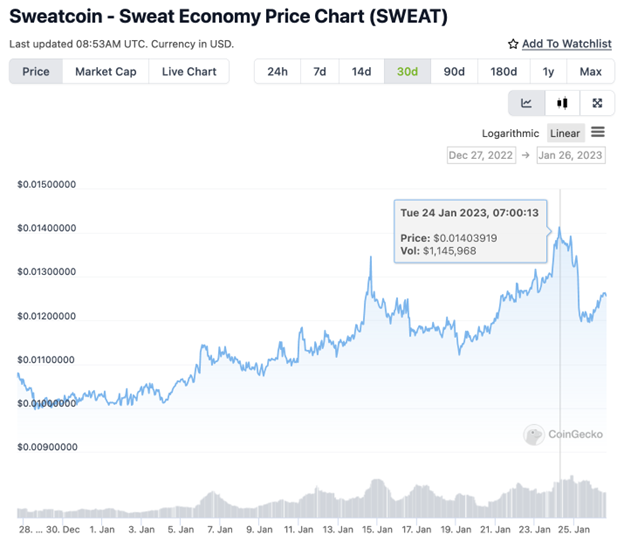Expand chart to fullscreen
Image resolution: width=624 pixels, height=541 pixels.
click(597, 103)
